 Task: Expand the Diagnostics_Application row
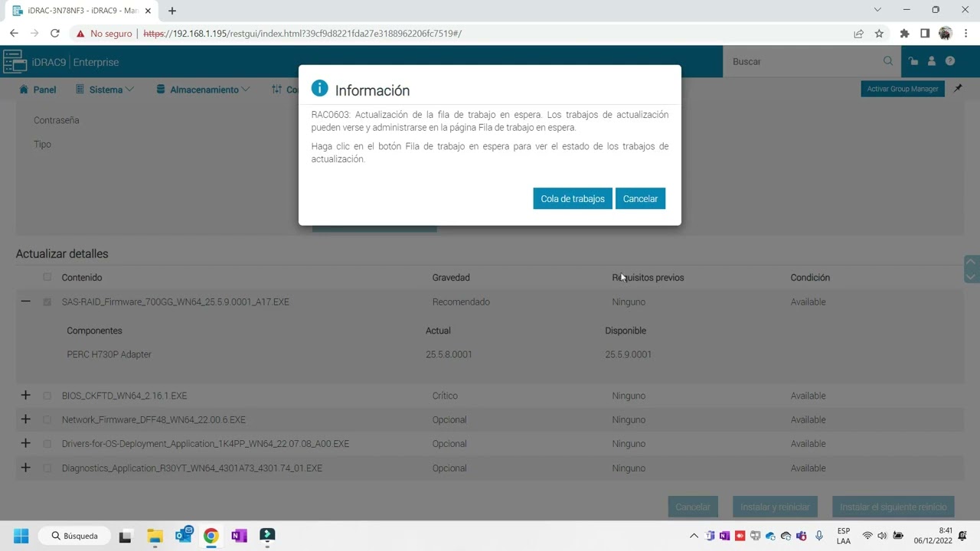[x=25, y=467]
